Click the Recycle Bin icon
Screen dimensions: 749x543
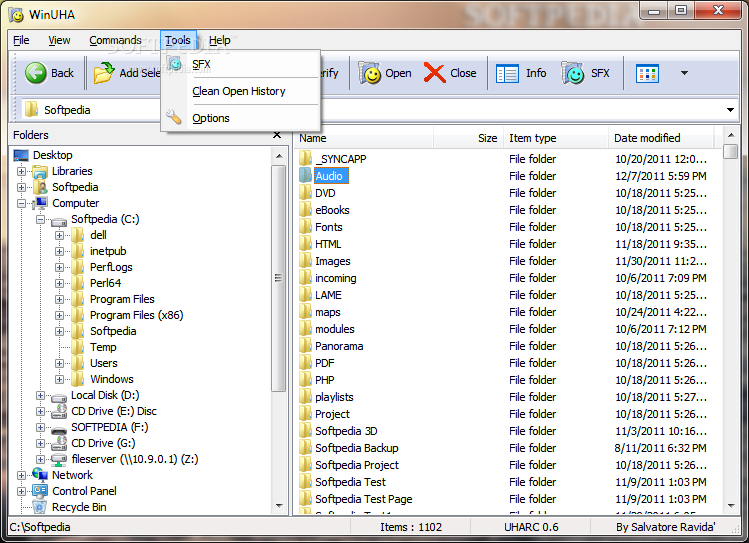point(40,507)
